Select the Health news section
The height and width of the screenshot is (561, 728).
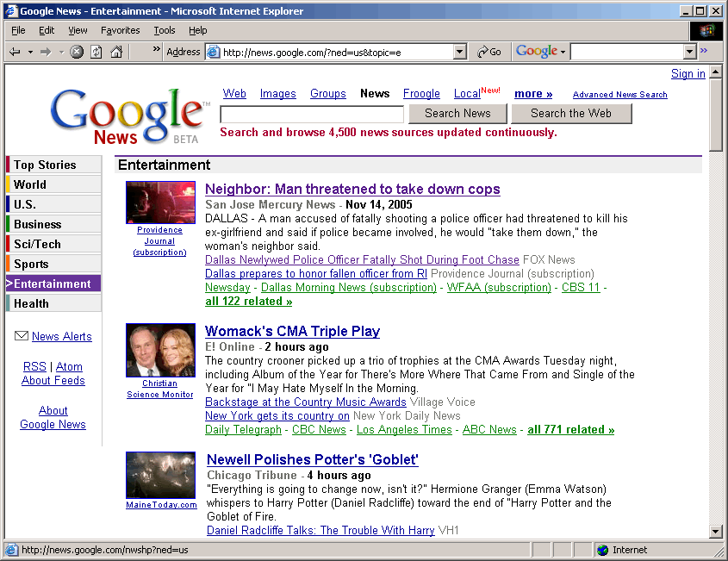54,303
